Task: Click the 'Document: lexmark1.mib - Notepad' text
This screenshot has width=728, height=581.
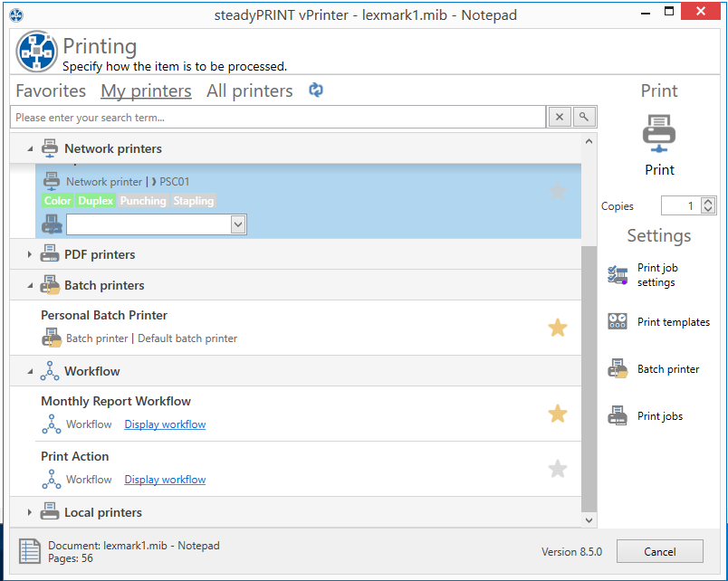Action: click(x=134, y=546)
